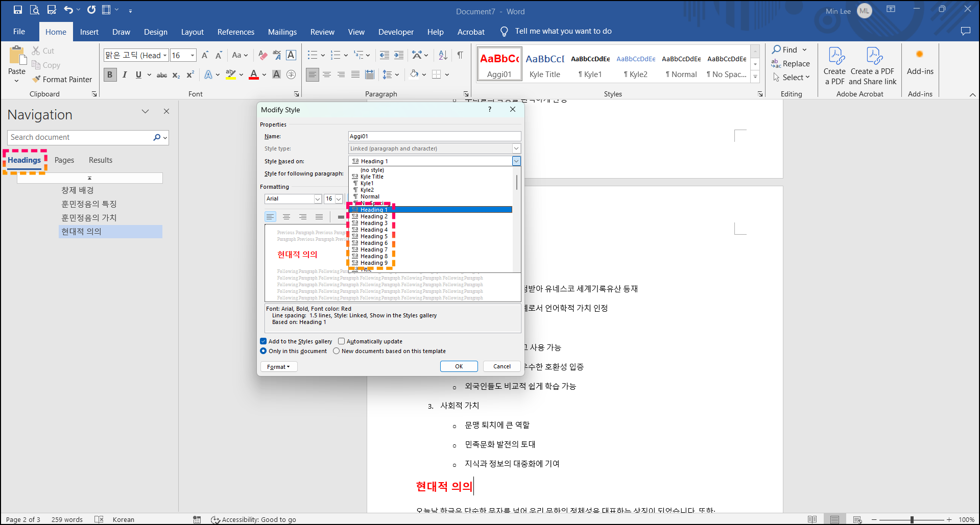The image size is (980, 525).
Task: Apply Strikethrough formatting in ribbon
Action: 162,75
